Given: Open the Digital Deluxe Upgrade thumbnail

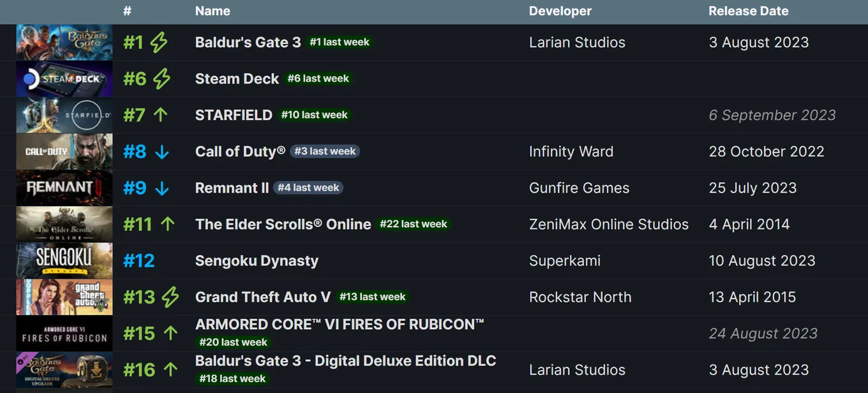Looking at the screenshot, I should [x=64, y=370].
